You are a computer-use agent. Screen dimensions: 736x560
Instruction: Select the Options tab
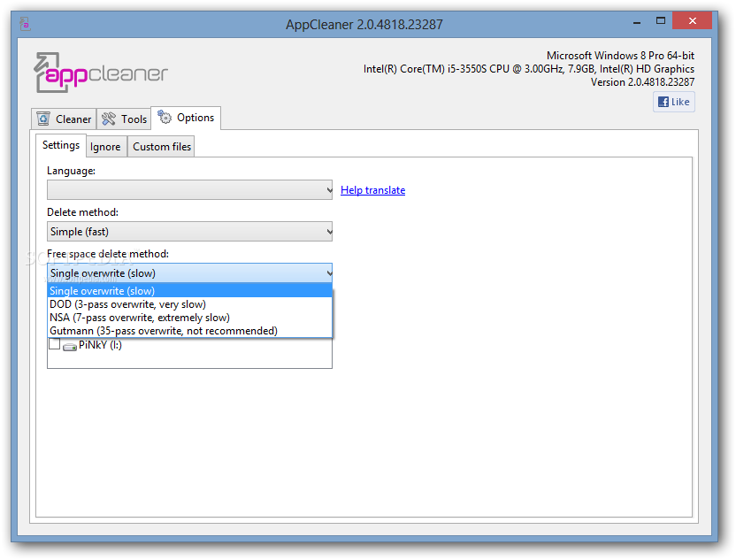click(186, 118)
